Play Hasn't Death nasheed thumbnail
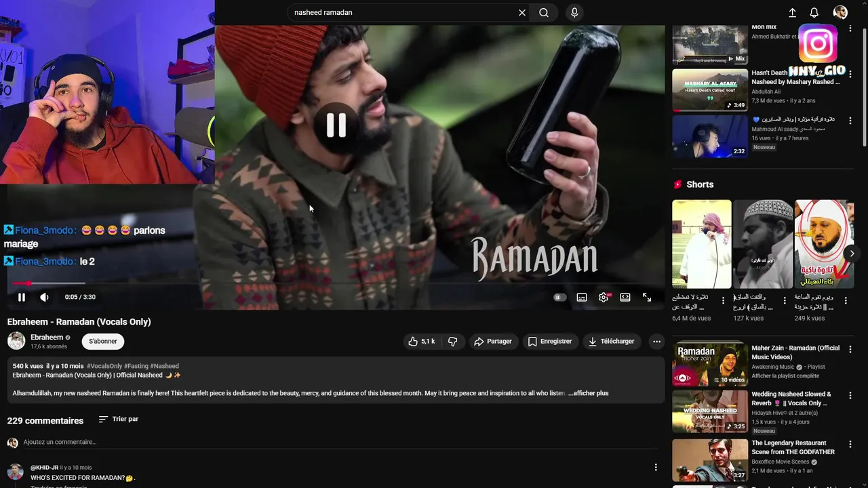The image size is (868, 488). (710, 90)
